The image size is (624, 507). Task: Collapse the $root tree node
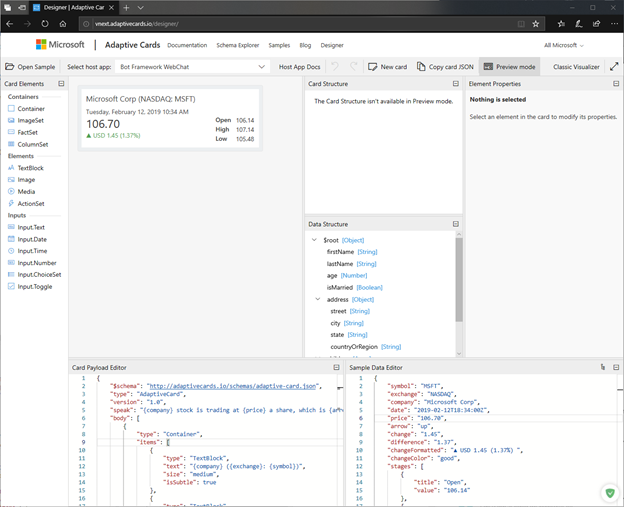pos(314,240)
